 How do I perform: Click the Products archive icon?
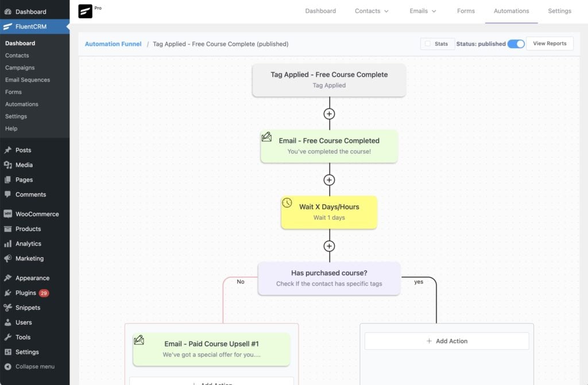click(7, 229)
